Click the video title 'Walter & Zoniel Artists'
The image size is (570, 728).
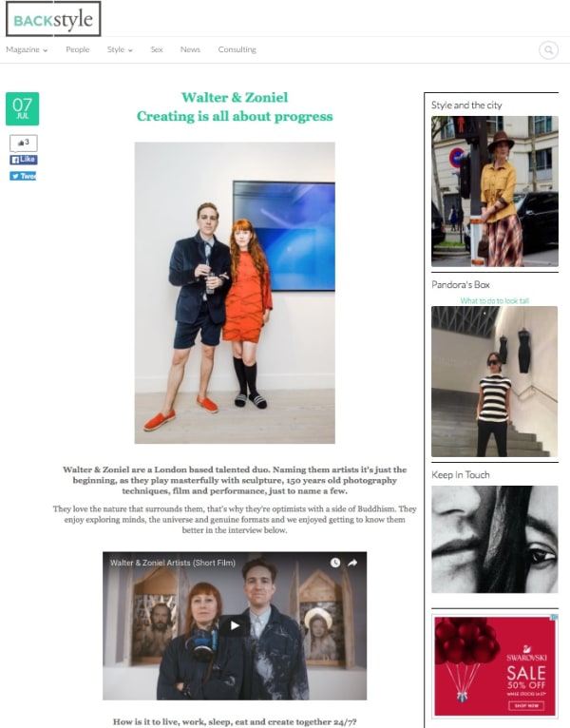(173, 563)
